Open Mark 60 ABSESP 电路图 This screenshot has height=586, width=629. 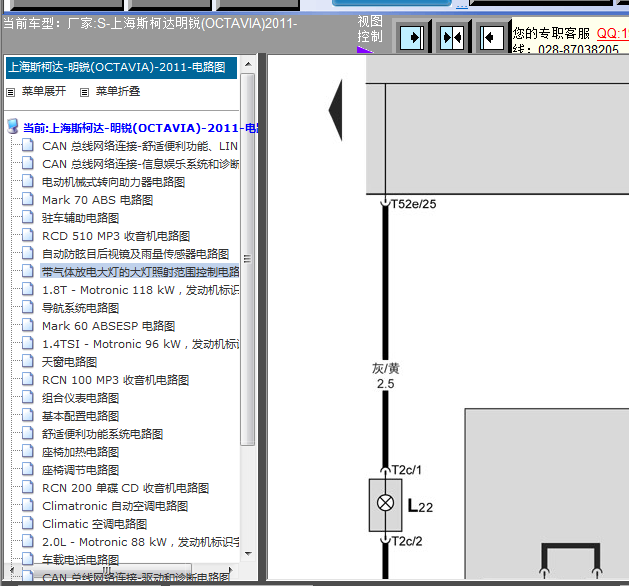click(x=109, y=326)
